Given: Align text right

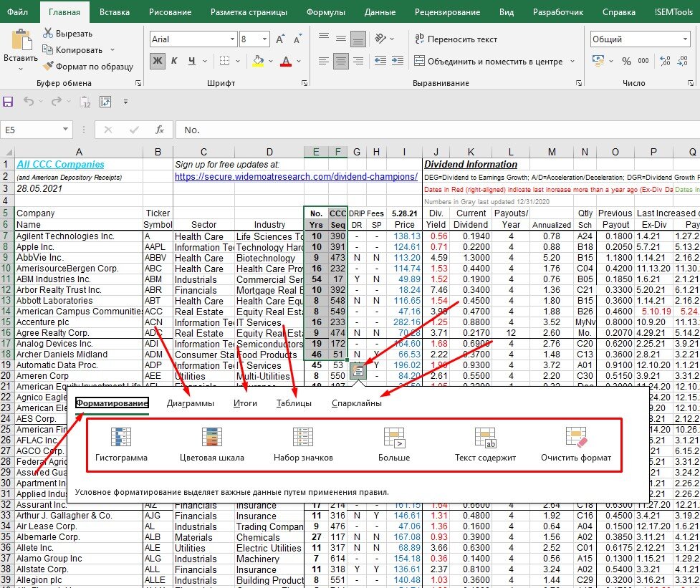Looking at the screenshot, I should pyautogui.click(x=358, y=61).
